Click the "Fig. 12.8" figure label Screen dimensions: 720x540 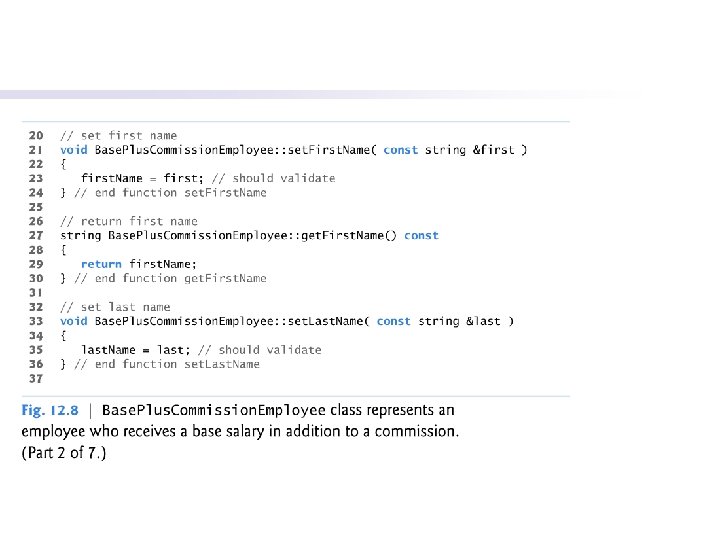(51, 411)
